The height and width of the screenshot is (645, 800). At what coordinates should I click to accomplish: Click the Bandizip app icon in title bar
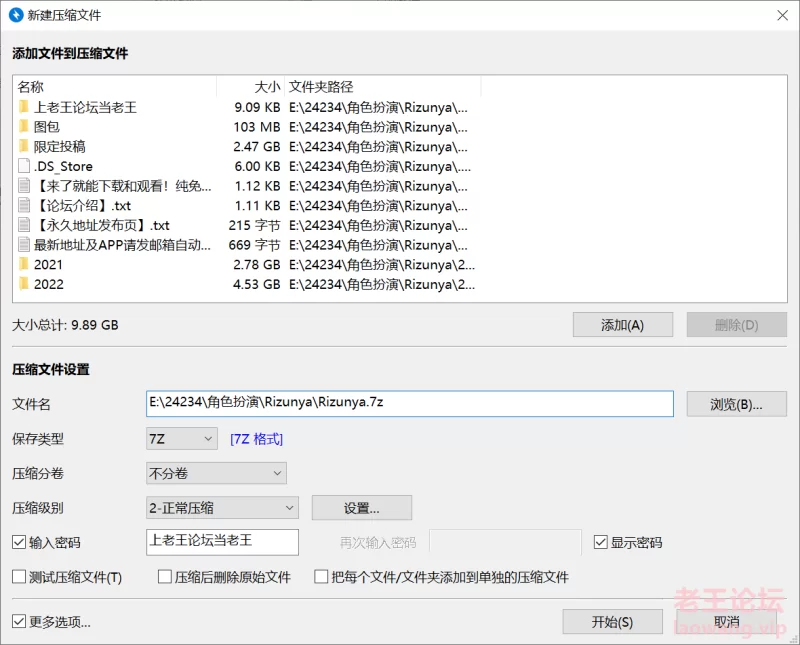click(x=16, y=15)
